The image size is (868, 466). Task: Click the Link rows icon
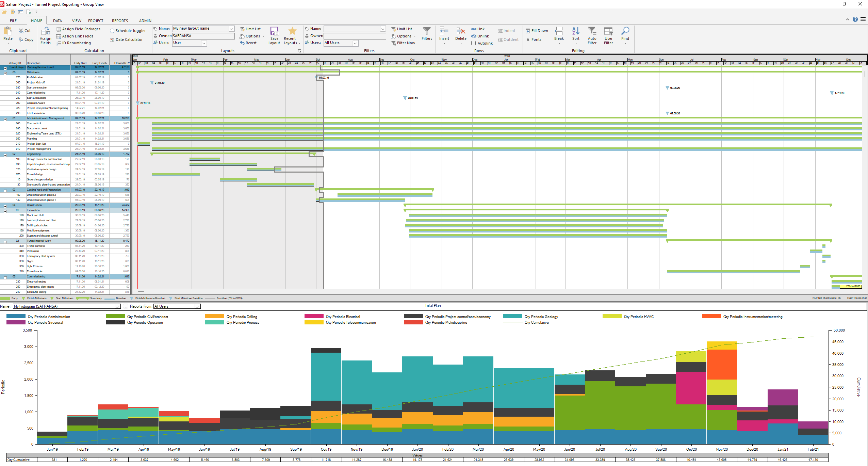pyautogui.click(x=474, y=29)
